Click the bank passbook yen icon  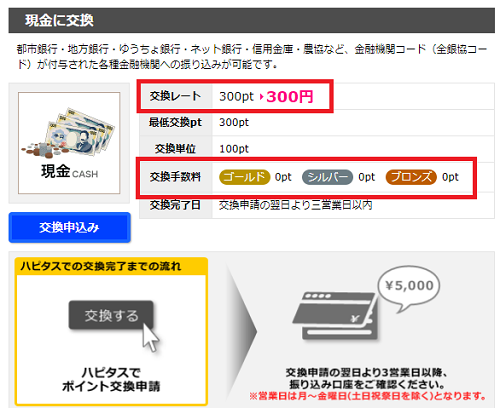point(336,316)
